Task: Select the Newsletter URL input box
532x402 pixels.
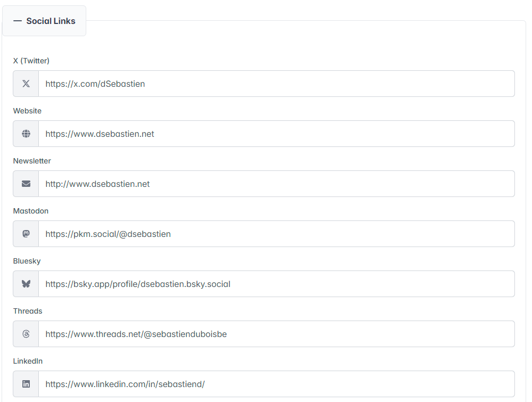Action: 276,184
